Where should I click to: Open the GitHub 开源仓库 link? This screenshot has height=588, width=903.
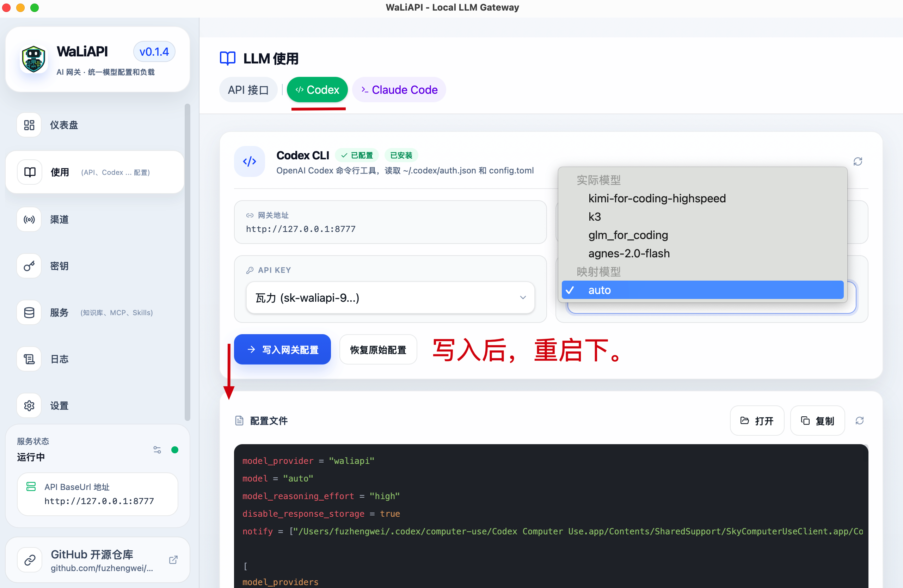[98, 560]
